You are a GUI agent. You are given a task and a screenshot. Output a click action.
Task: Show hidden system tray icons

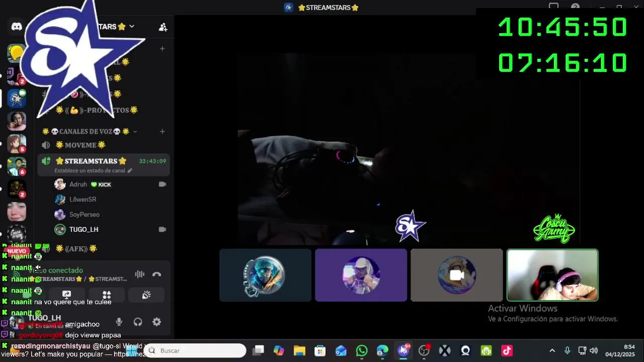tap(552, 350)
